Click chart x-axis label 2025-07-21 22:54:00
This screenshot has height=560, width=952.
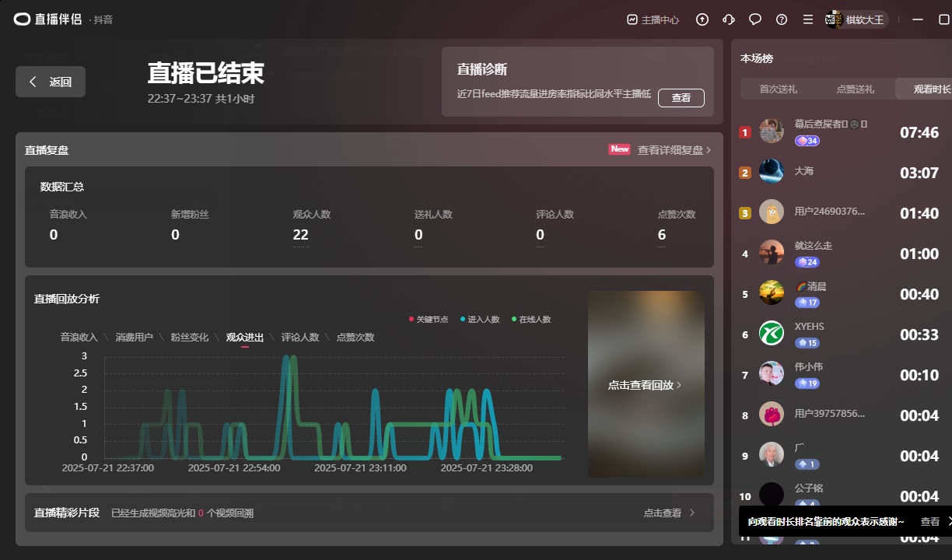pyautogui.click(x=234, y=468)
